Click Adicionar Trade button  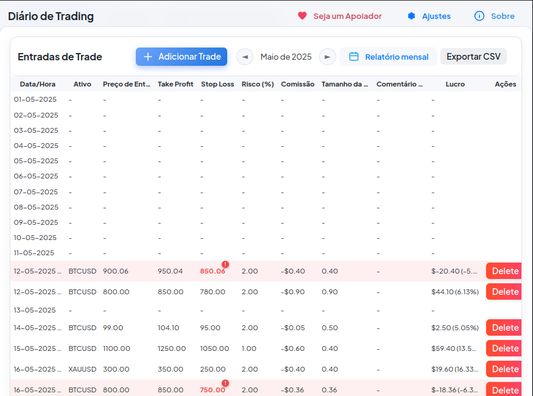tap(181, 56)
